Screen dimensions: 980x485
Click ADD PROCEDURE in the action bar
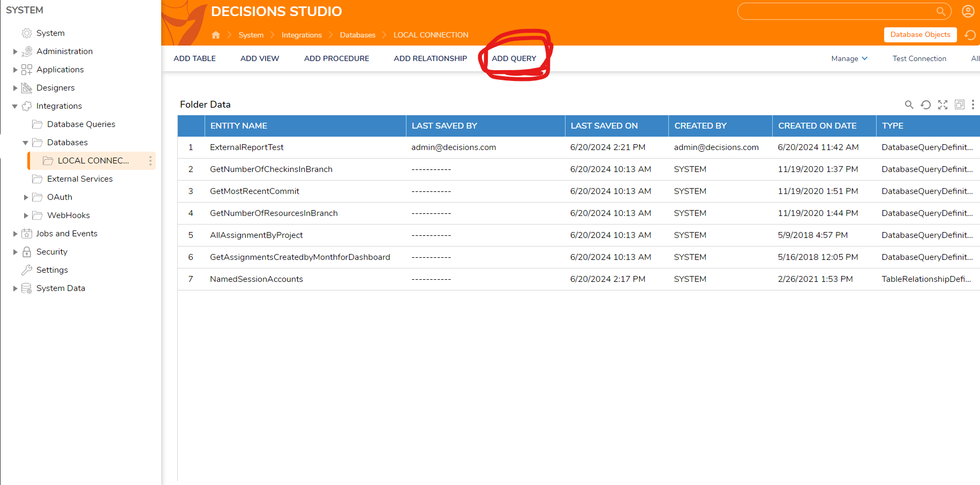(x=336, y=58)
